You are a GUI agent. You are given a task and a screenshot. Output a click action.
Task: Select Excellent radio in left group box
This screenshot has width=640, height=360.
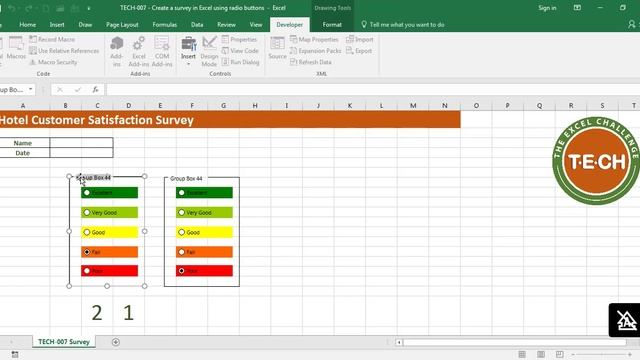click(x=87, y=193)
